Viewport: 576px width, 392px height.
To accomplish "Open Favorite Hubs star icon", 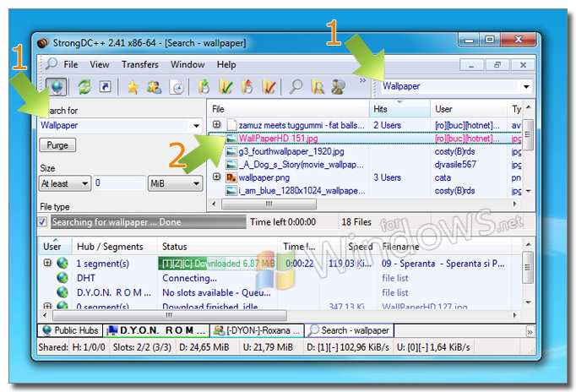I will coord(133,87).
